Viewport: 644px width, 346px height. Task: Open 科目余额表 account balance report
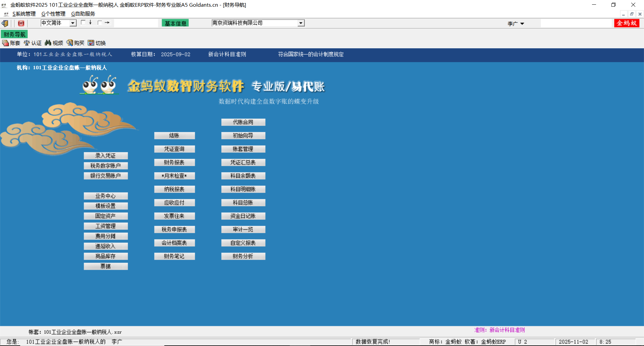243,176
